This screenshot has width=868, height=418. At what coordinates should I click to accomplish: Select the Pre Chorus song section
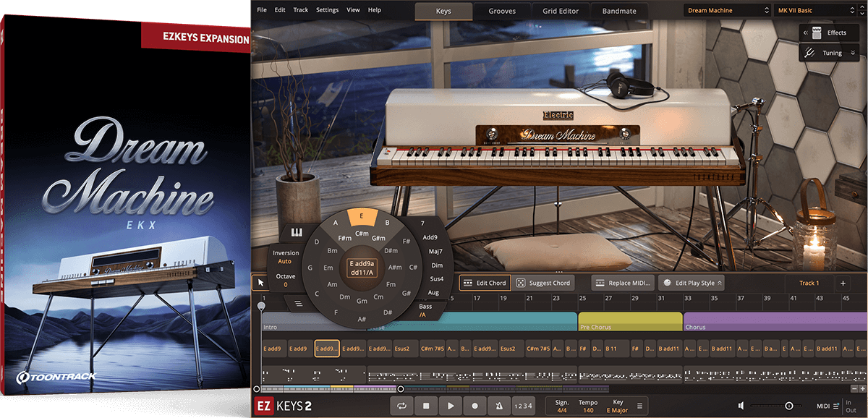coord(630,322)
